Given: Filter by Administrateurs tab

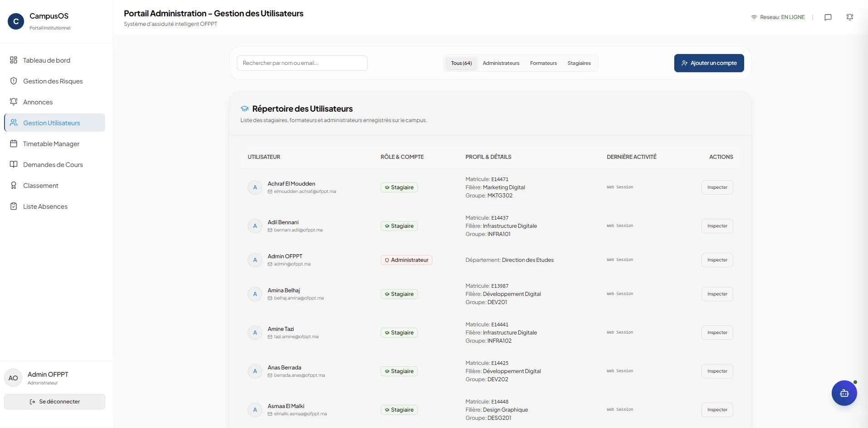Looking at the screenshot, I should [x=501, y=63].
